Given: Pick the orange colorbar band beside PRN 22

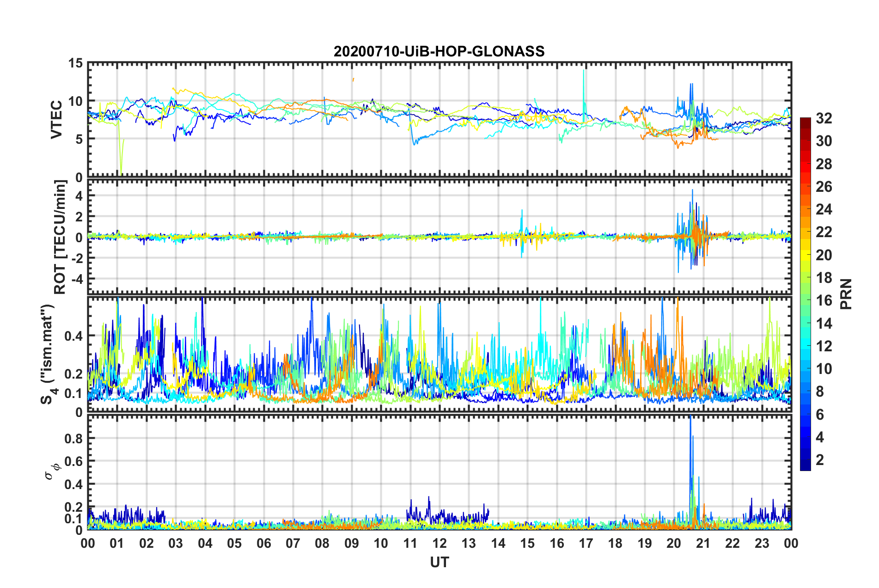Looking at the screenshot, I should [x=806, y=232].
